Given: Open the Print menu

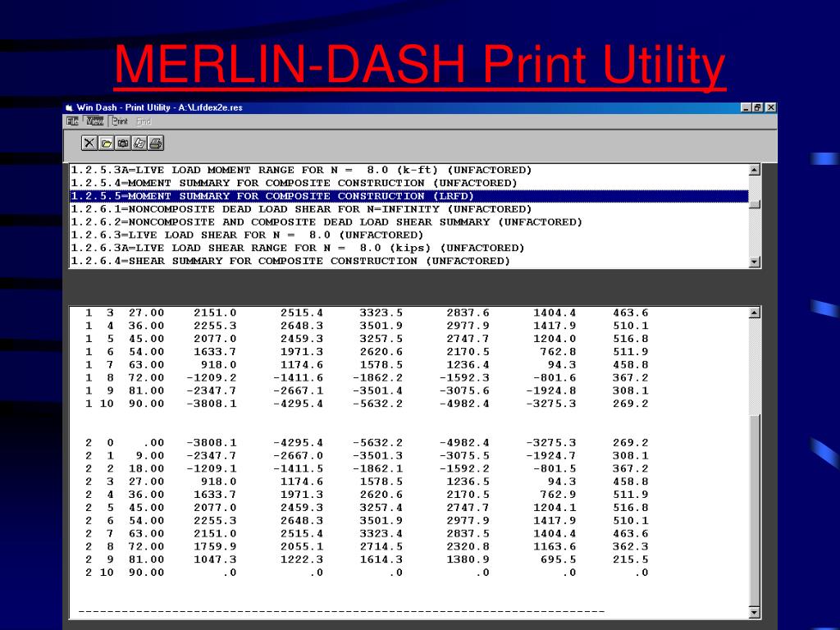Looking at the screenshot, I should (x=120, y=121).
